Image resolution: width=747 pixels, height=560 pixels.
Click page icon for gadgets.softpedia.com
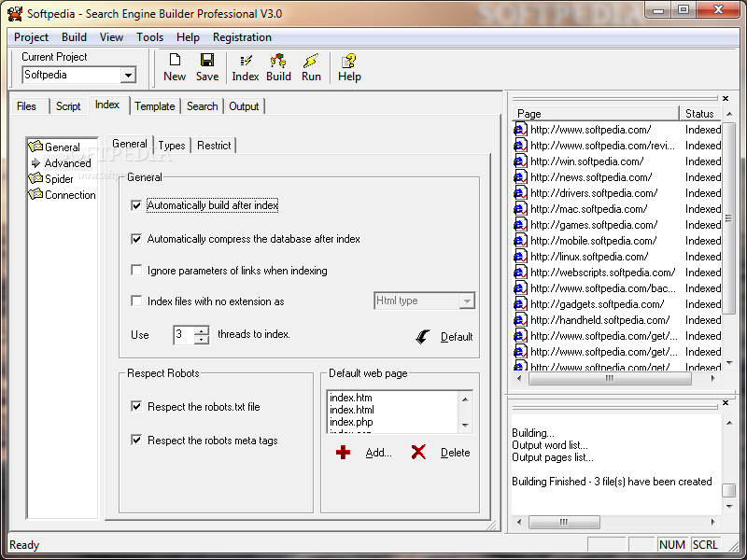click(520, 304)
